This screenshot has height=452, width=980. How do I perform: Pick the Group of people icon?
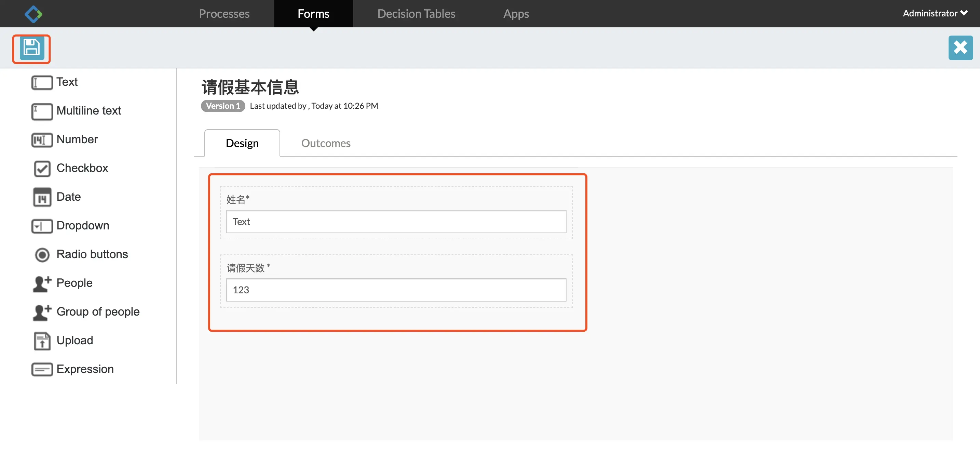click(42, 312)
